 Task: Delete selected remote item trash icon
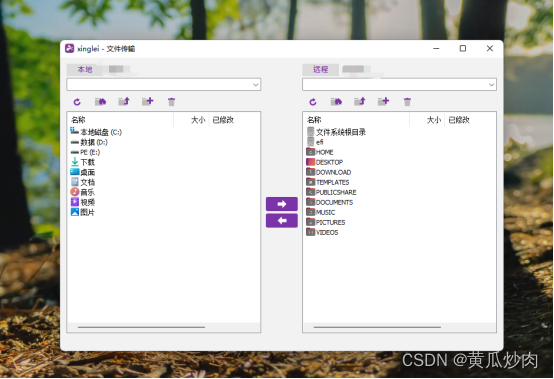click(407, 102)
